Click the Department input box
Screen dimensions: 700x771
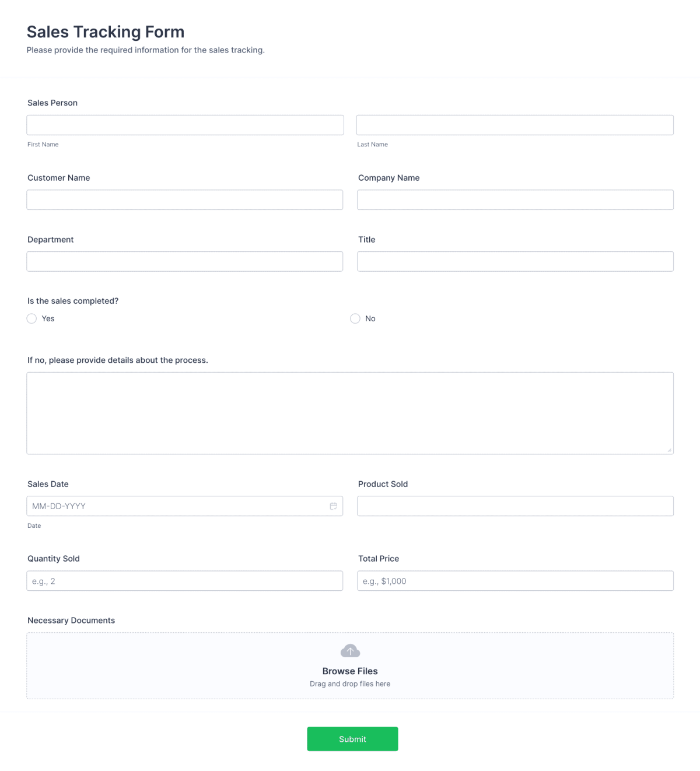[184, 261]
